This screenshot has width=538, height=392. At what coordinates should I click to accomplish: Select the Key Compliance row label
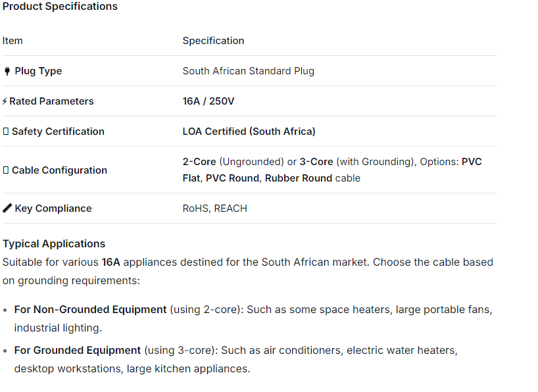click(53, 208)
